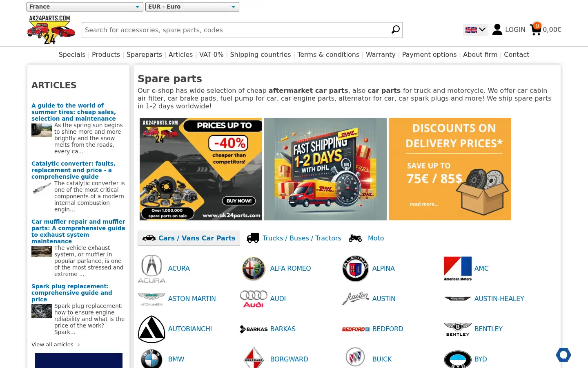Select the BORGWARD brand link
Screen dimensions: 588x368
point(289,359)
